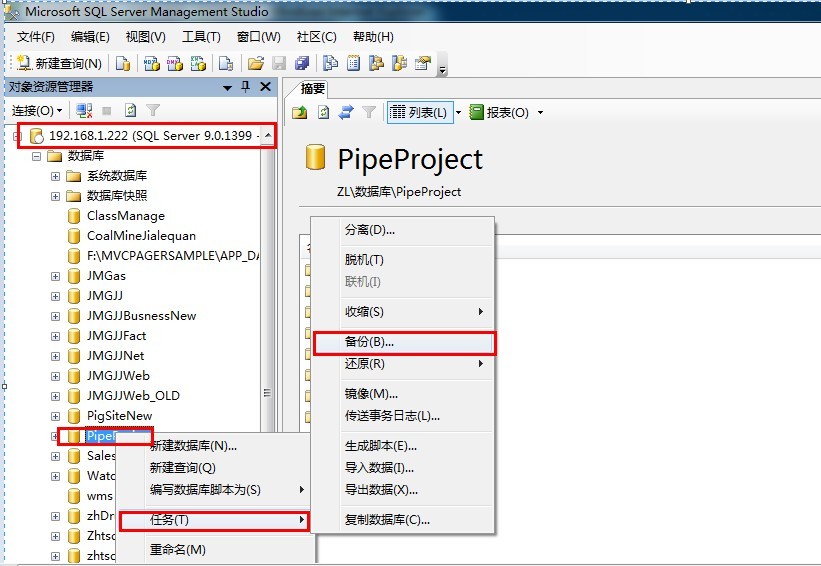Switch to the 摘要 tab
Image resolution: width=821 pixels, height=566 pixels.
coord(313,88)
